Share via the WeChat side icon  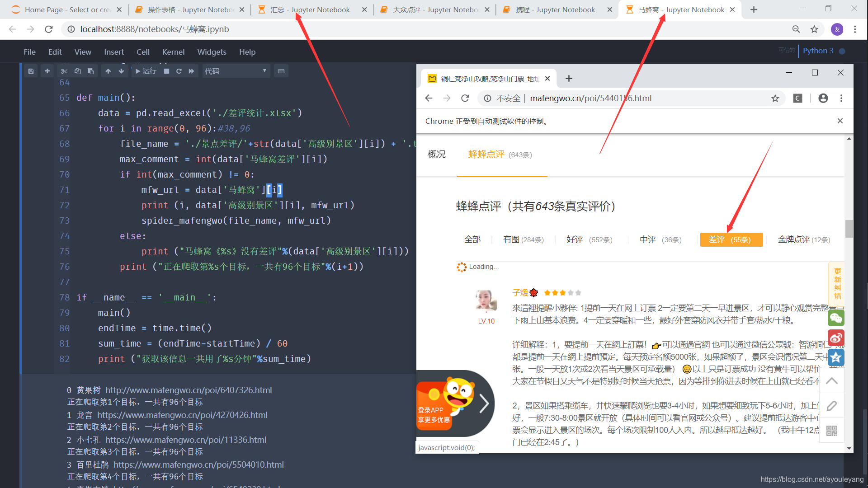click(x=836, y=318)
